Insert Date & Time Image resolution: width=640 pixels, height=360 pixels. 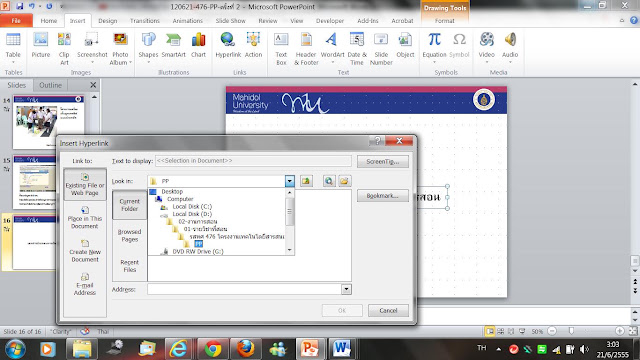coord(357,48)
